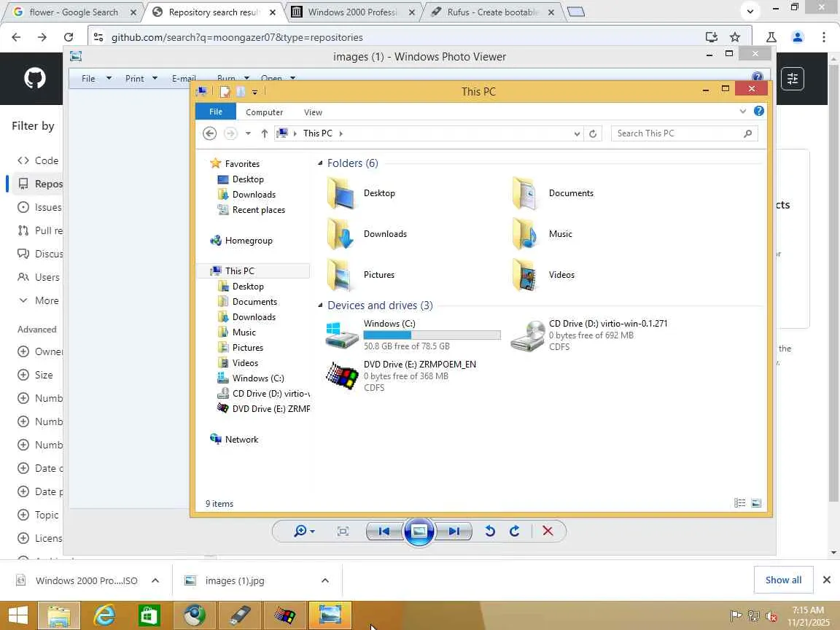Viewport: 840px width, 630px height.
Task: Refresh the This PC address bar
Action: (x=593, y=133)
